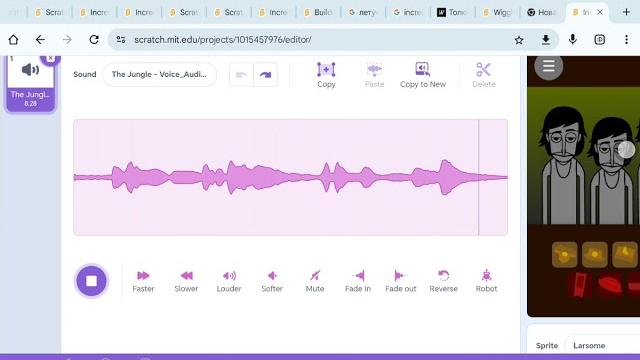Switch to the Google incre tab
The height and width of the screenshot is (360, 640).
click(x=407, y=12)
